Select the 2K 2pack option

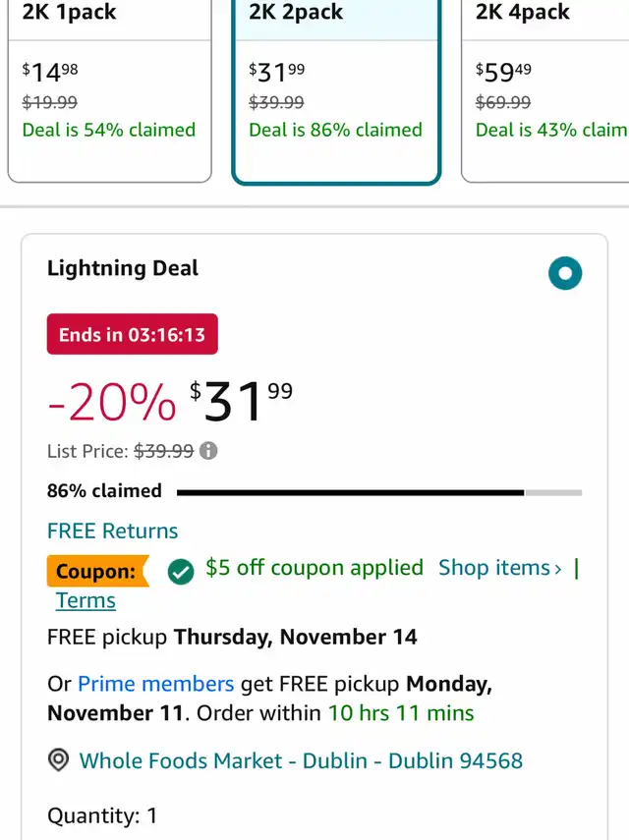pos(336,91)
